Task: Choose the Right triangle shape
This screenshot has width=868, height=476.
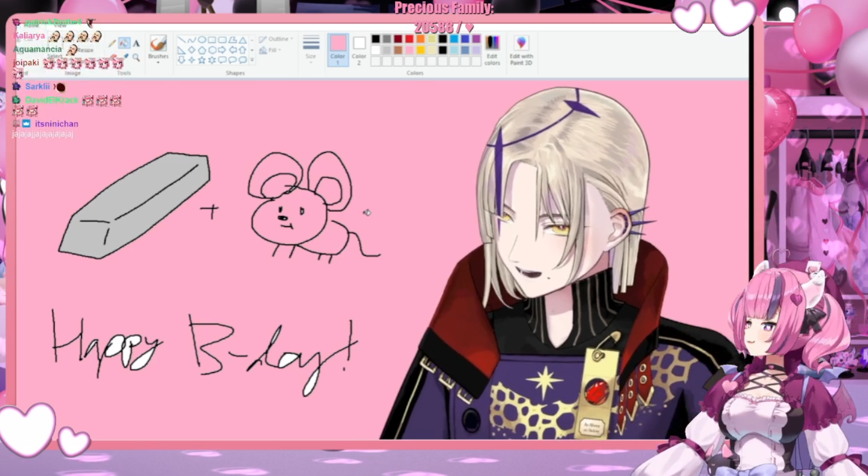Action: [181, 50]
